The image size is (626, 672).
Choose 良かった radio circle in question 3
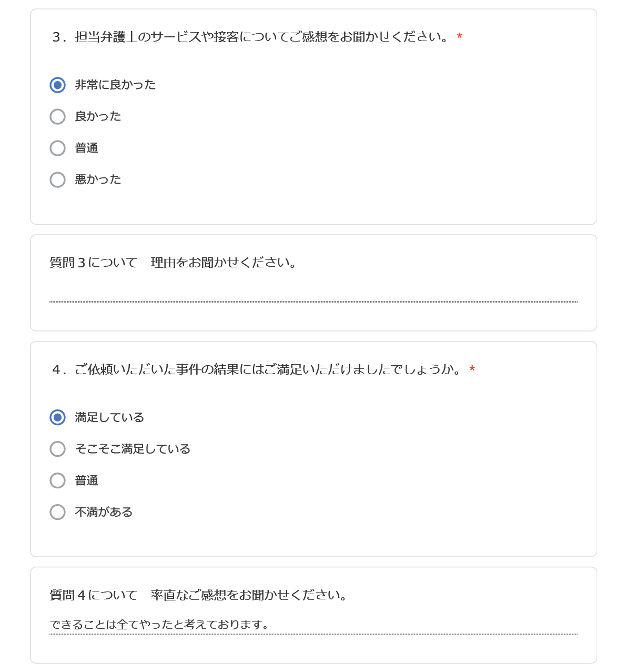tap(57, 116)
